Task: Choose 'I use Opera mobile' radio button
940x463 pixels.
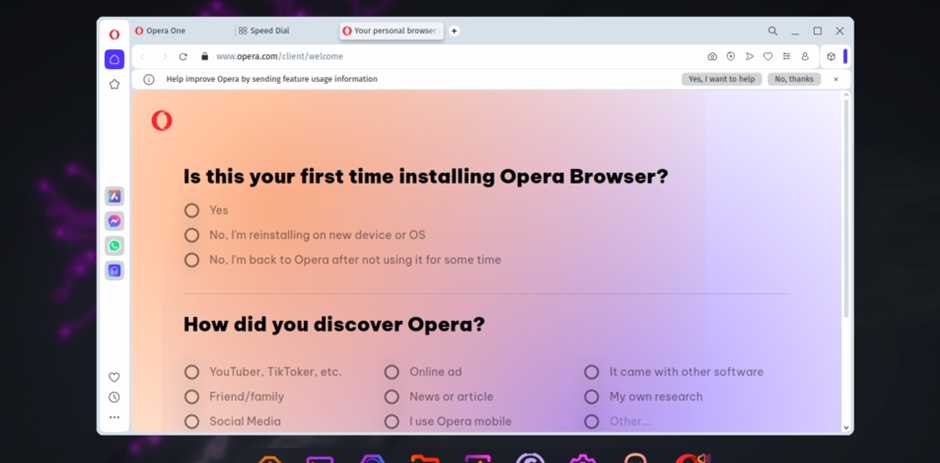Action: 391,422
